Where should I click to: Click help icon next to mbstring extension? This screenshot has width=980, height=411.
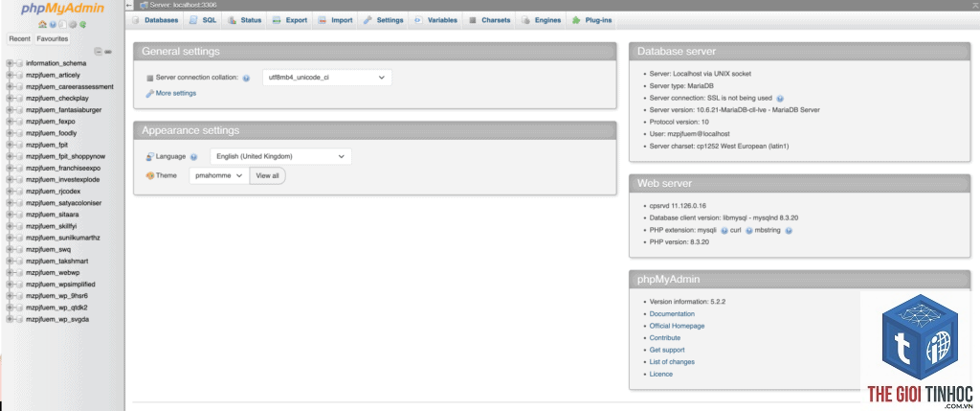[789, 230]
